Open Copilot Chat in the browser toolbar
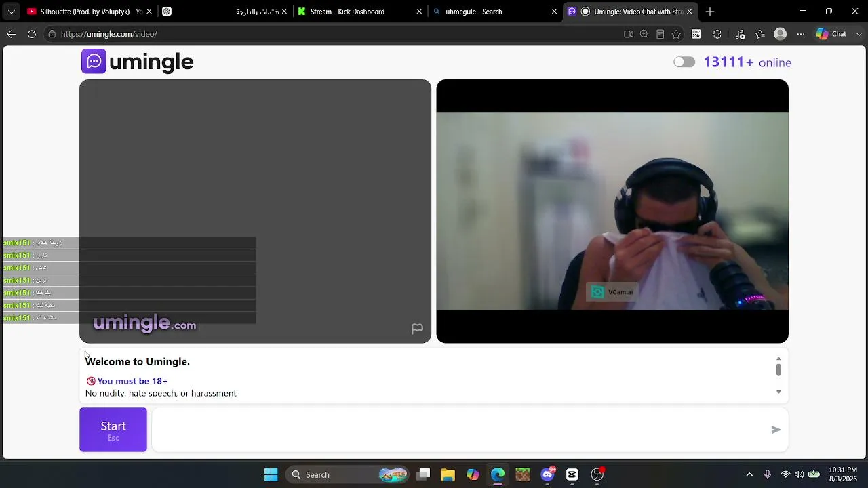The image size is (868, 488). coord(832,34)
